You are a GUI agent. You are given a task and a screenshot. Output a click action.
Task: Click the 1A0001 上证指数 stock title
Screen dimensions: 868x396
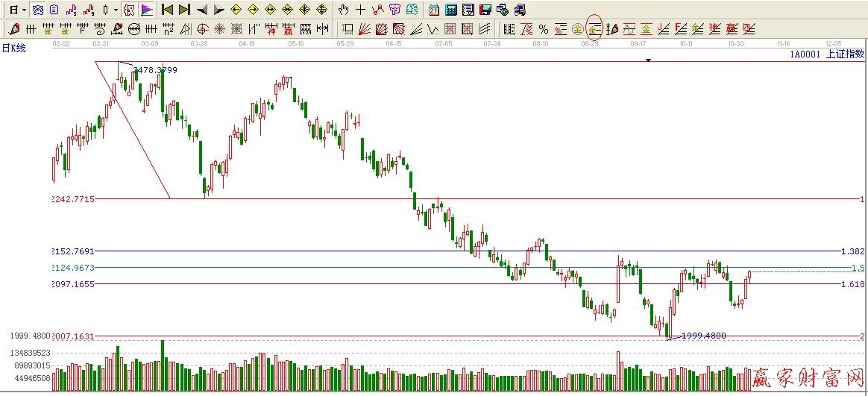pos(827,54)
